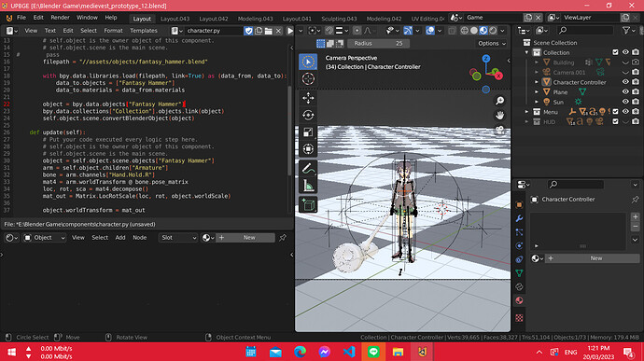This screenshot has width=644, height=361.
Task: Open the File menu
Action: tap(21, 18)
